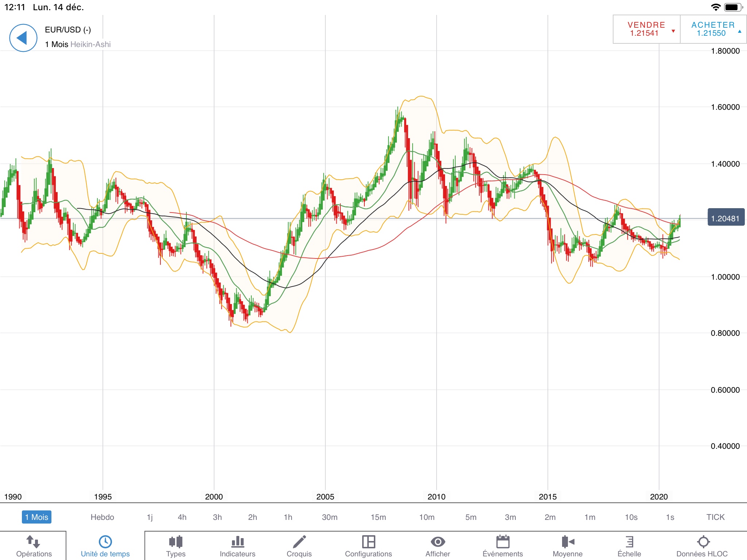Open the Événements calendar icon
The height and width of the screenshot is (560, 747).
coord(503,542)
